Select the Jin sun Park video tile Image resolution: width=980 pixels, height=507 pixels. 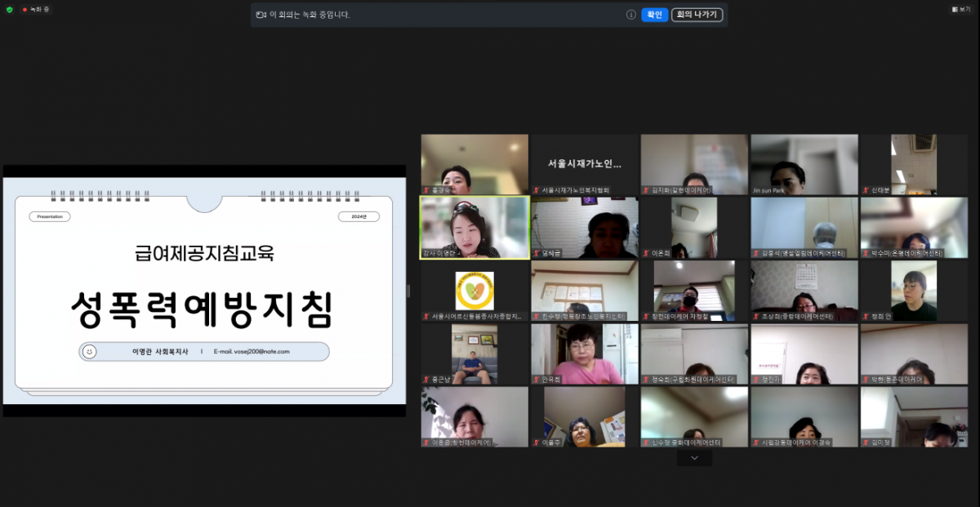point(804,164)
